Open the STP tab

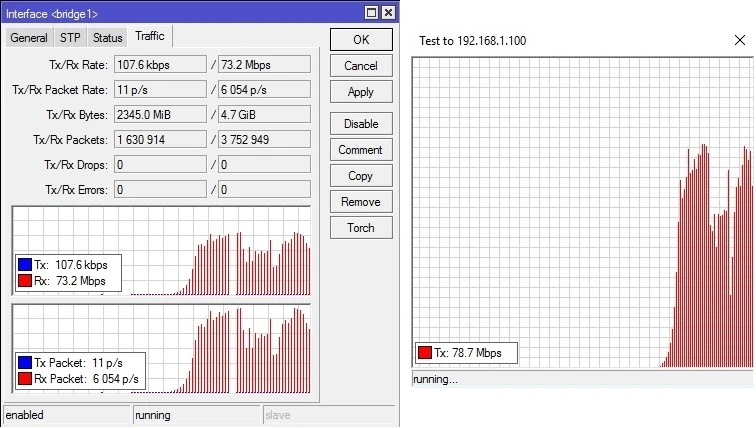pyautogui.click(x=70, y=38)
